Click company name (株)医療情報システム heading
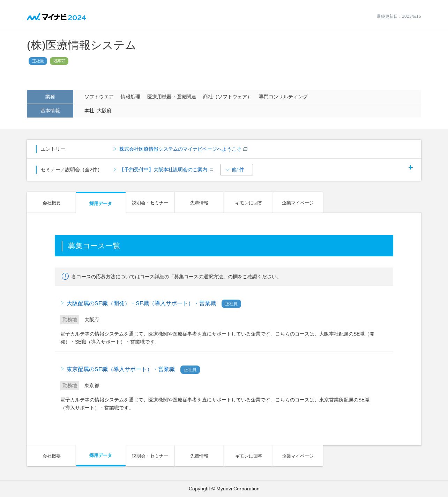This screenshot has height=497, width=448. click(81, 45)
